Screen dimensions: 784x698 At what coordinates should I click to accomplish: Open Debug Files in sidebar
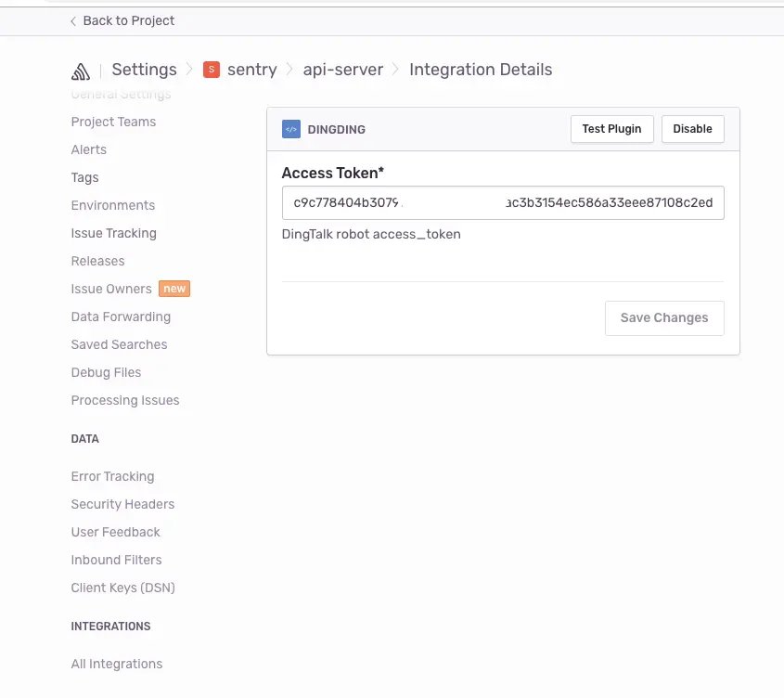pyautogui.click(x=106, y=373)
